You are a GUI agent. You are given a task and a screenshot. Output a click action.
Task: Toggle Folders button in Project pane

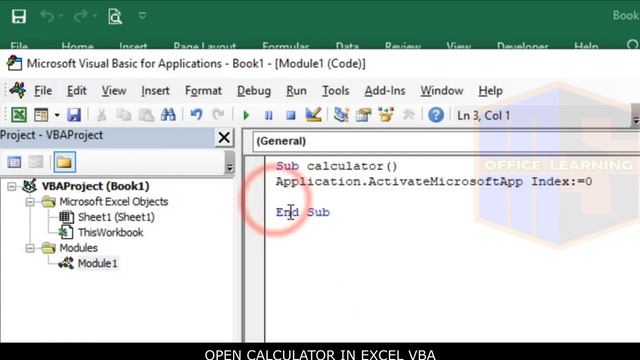click(x=64, y=162)
